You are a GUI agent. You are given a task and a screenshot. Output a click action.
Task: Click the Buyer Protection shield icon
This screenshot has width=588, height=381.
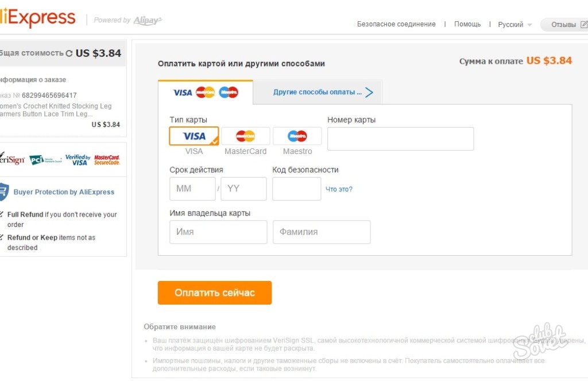[4, 192]
